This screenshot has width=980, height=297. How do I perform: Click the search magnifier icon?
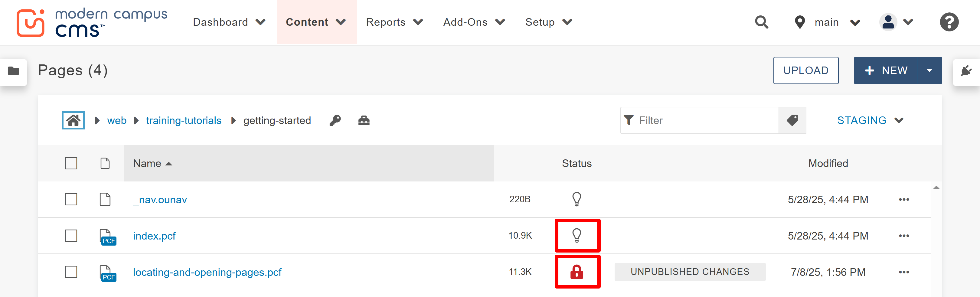point(762,22)
